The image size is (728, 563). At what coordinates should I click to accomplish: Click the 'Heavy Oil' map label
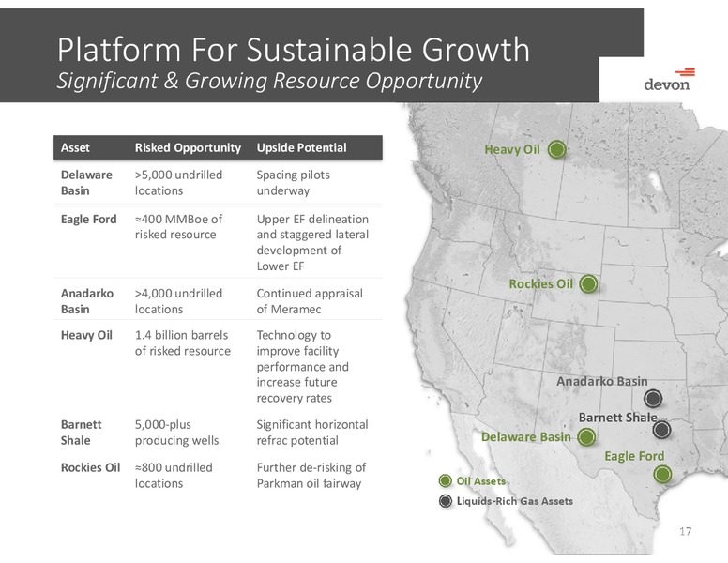(x=512, y=149)
